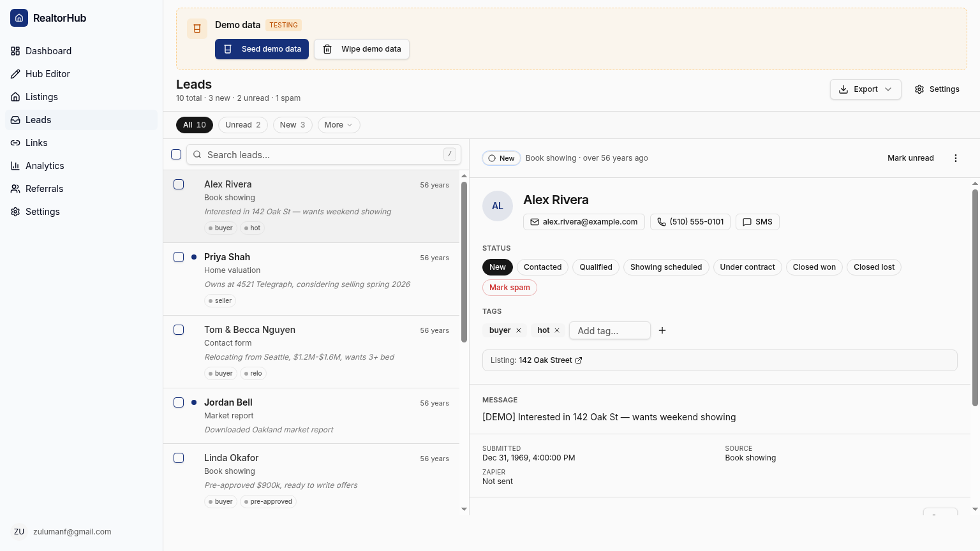The image size is (980, 551).
Task: Set status to Closed won
Action: click(814, 267)
